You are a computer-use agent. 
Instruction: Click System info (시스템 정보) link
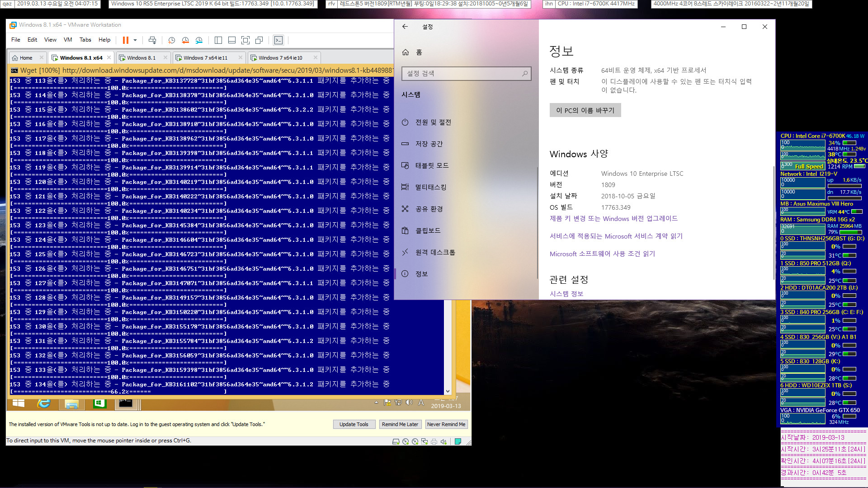566,294
